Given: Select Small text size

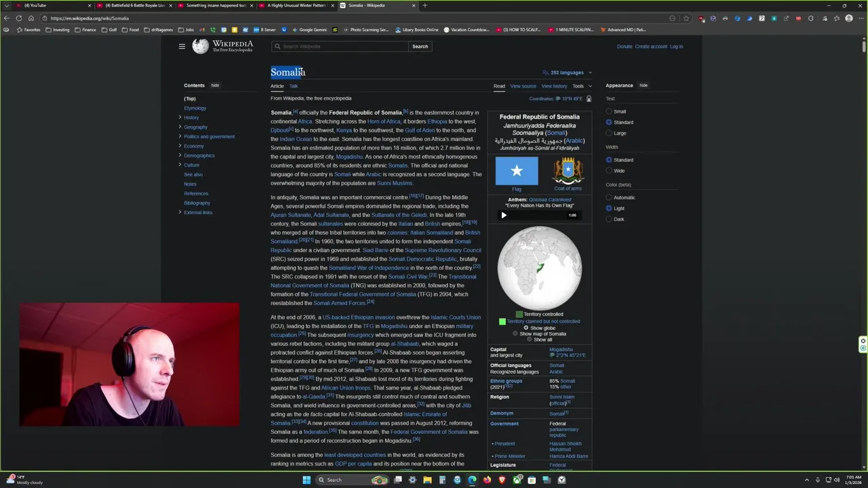Looking at the screenshot, I should 609,111.
